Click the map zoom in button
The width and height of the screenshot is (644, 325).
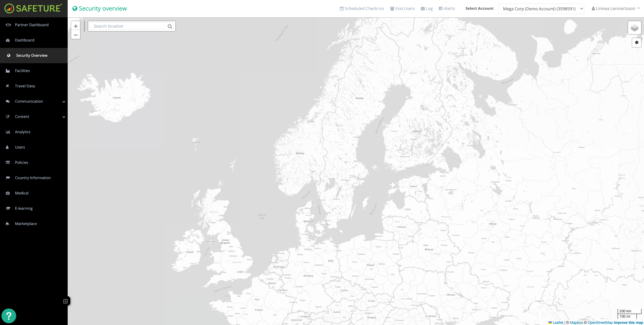[76, 26]
